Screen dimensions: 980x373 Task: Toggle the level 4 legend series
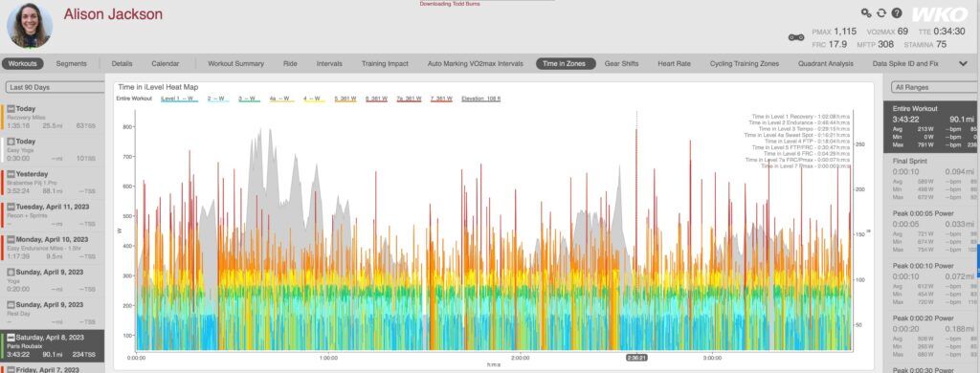[x=314, y=99]
